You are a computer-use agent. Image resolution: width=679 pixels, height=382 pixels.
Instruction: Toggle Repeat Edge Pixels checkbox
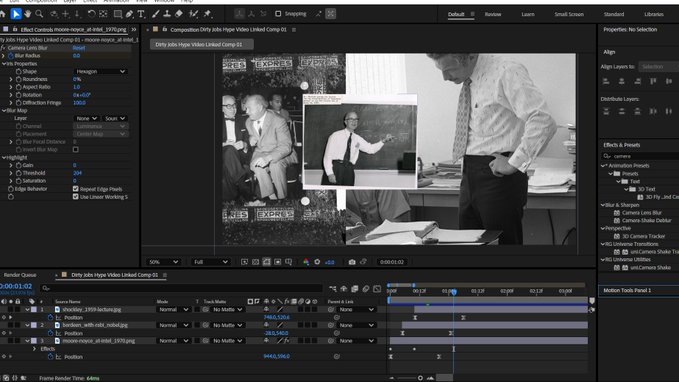point(76,189)
